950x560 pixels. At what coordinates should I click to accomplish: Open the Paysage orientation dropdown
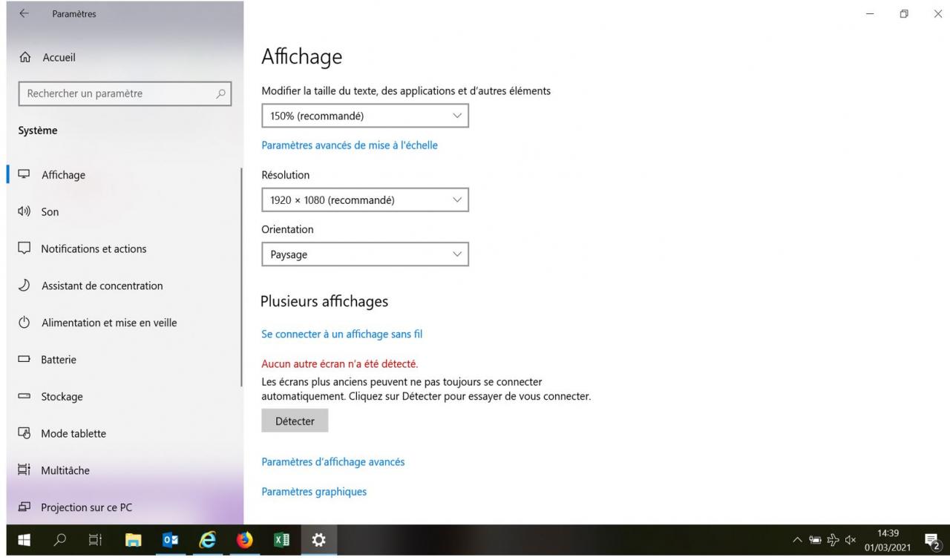click(x=365, y=254)
